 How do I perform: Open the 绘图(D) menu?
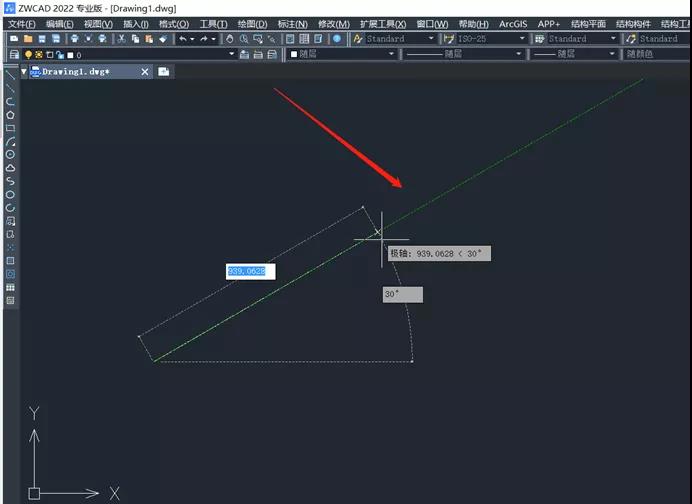coord(252,24)
